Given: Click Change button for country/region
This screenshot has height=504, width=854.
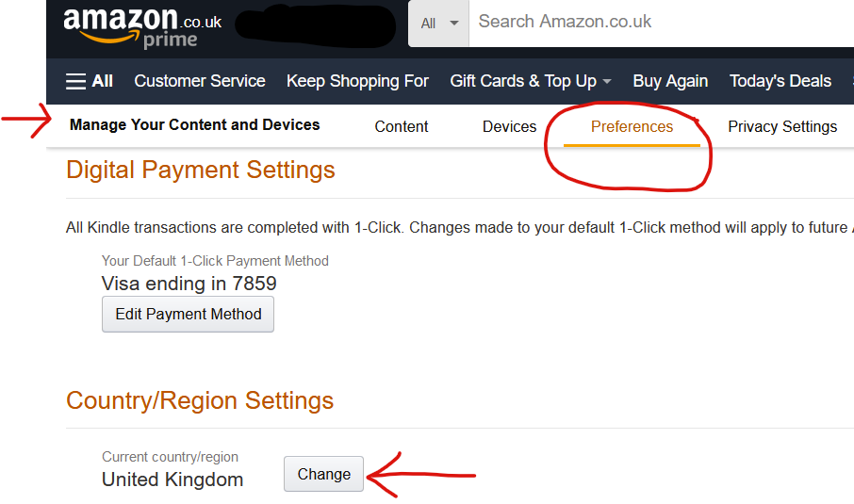Looking at the screenshot, I should [323, 474].
